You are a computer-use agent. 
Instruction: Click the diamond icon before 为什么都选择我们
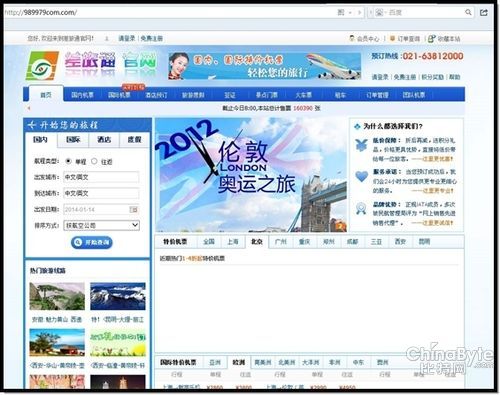(357, 126)
